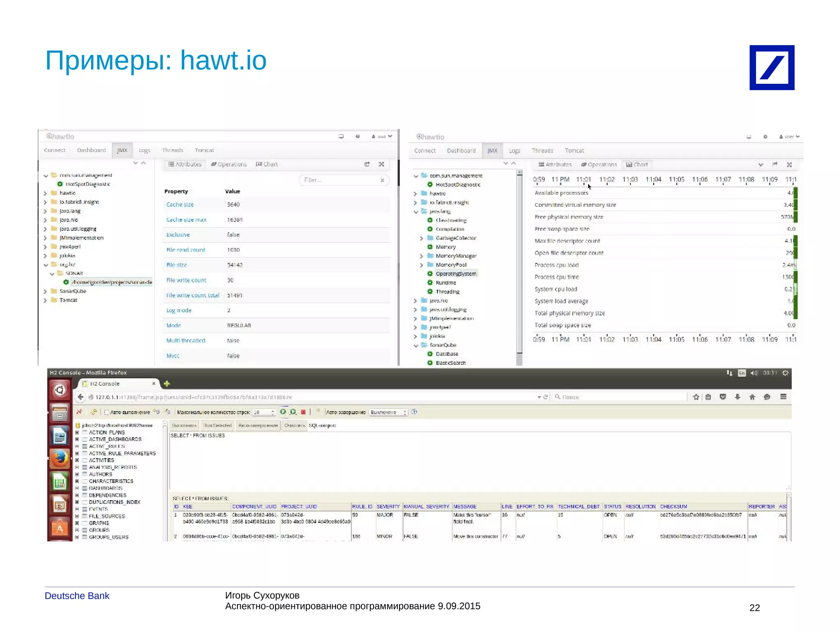Open Ubuntu dash home launcher icon
Screen dimensions: 840x632
(60, 390)
